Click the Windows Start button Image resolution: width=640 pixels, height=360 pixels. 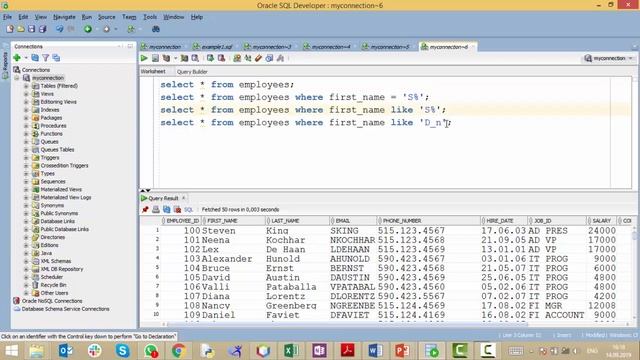tap(11, 351)
